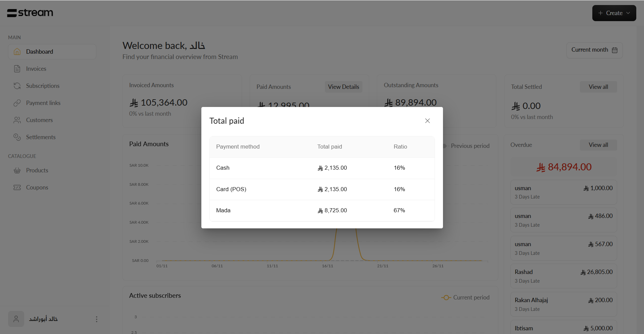
Task: Click the Products basket icon
Action: [17, 170]
